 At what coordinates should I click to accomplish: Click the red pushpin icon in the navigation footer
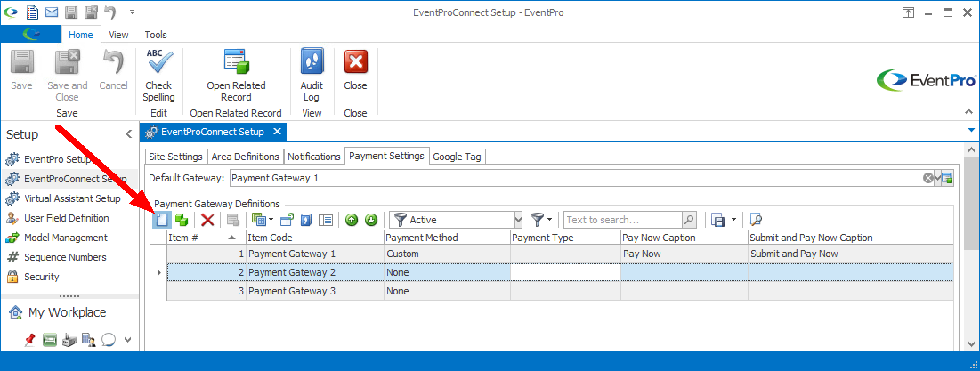pos(29,339)
